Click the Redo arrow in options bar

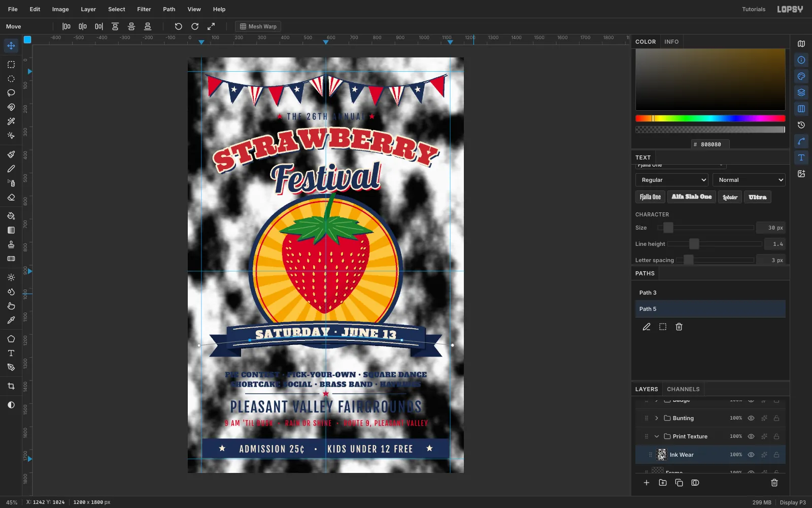(195, 26)
